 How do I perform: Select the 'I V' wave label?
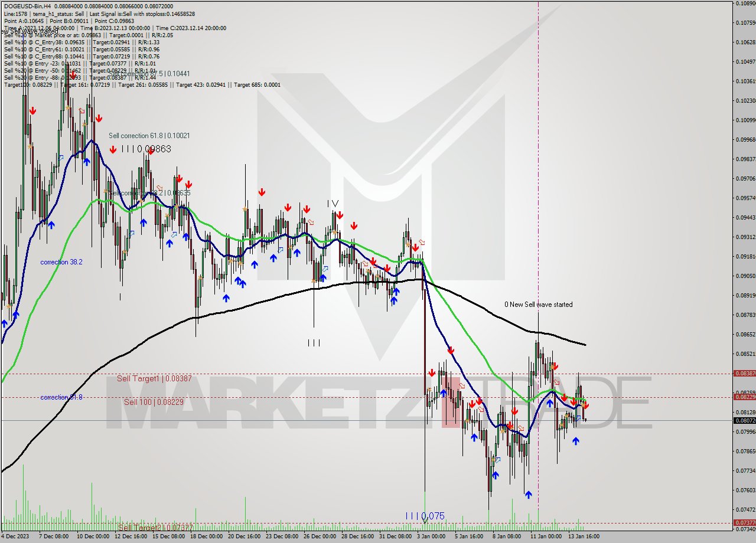tap(334, 203)
